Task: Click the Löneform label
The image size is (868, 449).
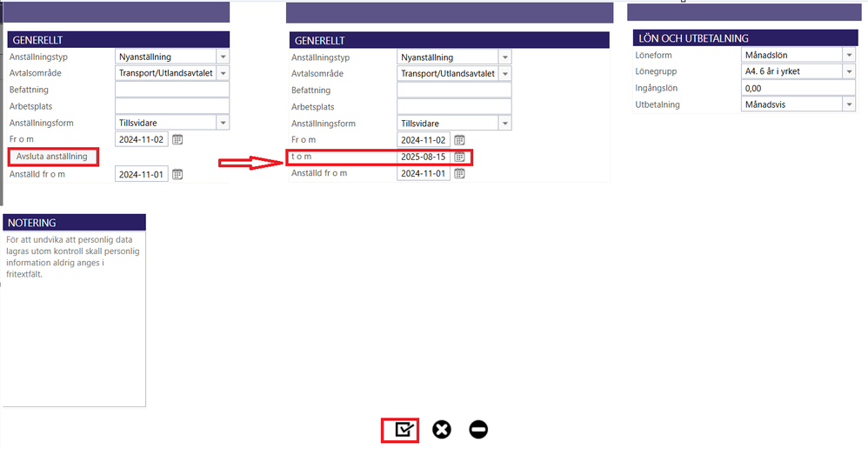Action: (655, 56)
